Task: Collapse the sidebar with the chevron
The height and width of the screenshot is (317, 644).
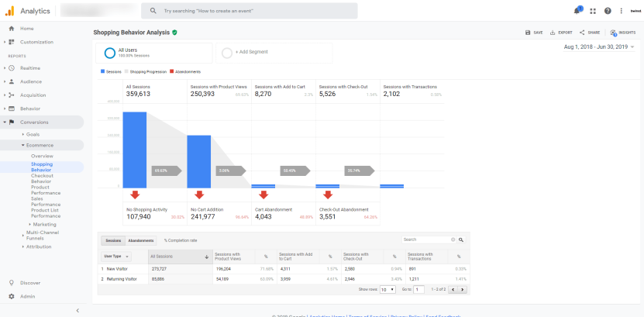Action: click(77, 311)
